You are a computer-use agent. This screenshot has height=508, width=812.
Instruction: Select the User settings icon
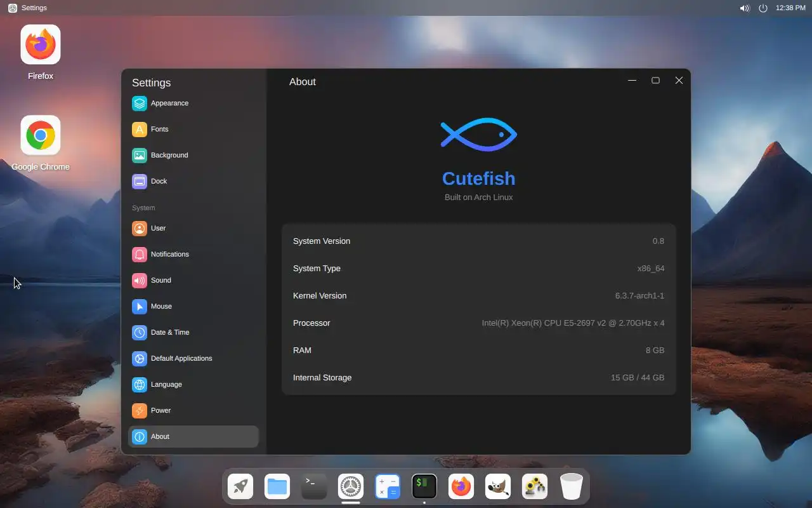(x=140, y=228)
